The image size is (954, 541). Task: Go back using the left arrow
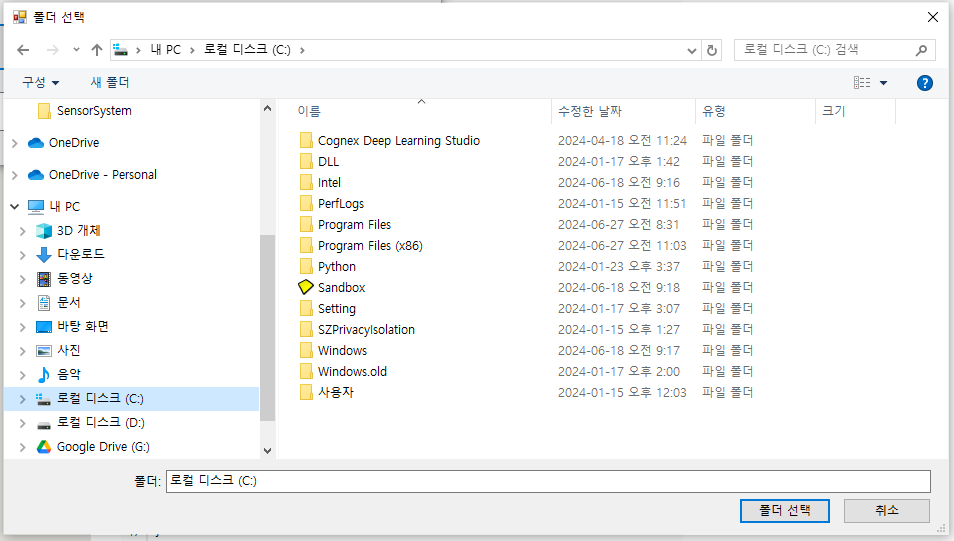[23, 50]
